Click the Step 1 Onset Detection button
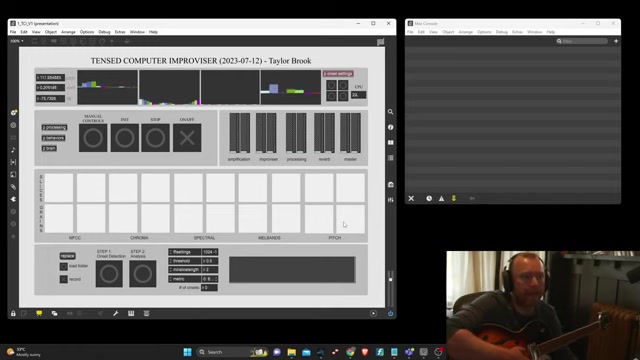Screen dimensions: 640x360 [x=109, y=273]
